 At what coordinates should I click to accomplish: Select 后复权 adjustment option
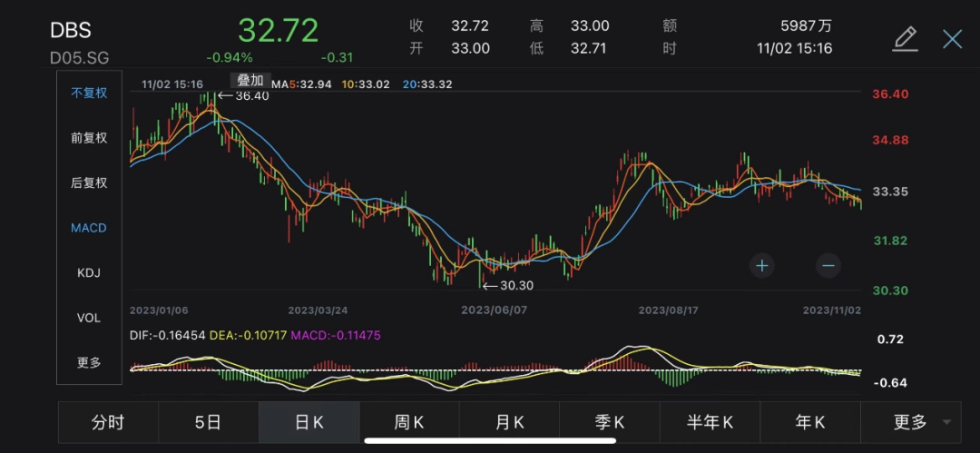coord(89,182)
